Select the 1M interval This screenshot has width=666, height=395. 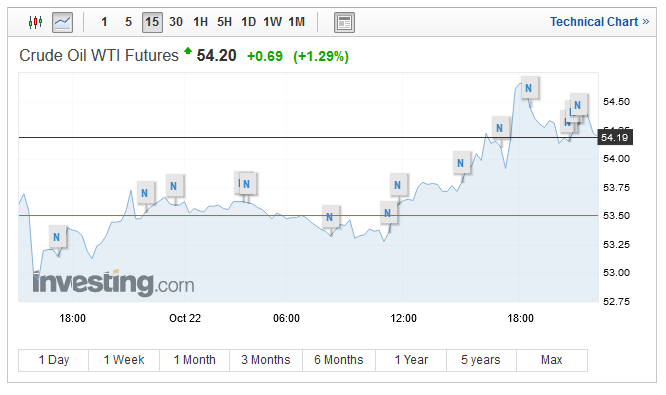pos(296,22)
